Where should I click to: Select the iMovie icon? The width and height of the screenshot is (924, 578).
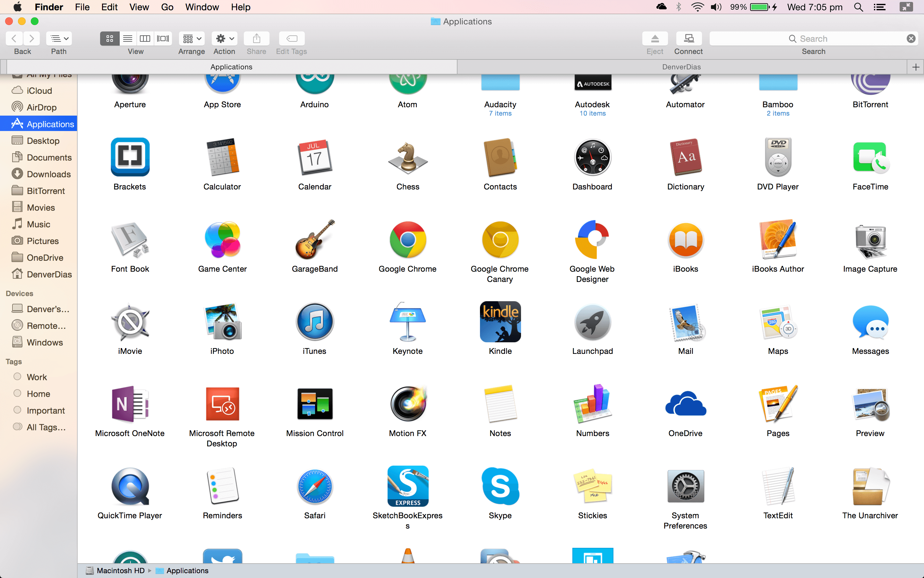click(x=130, y=322)
